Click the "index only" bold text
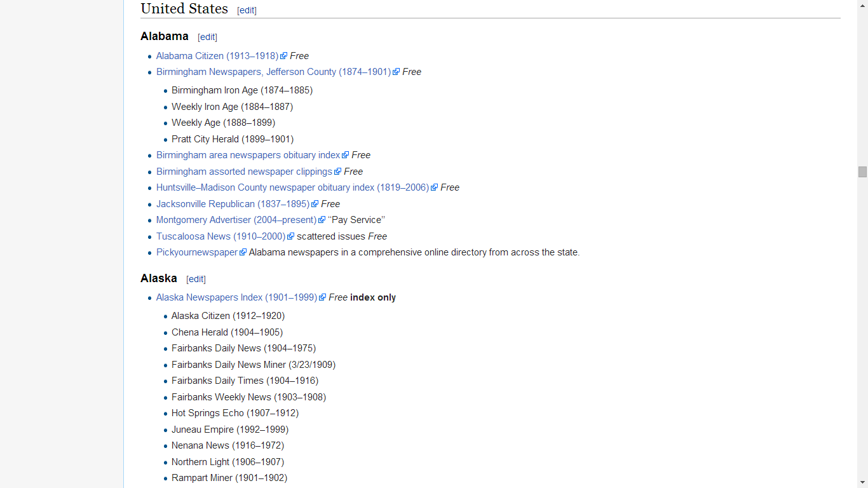Viewport: 868px width, 488px height. (x=373, y=297)
